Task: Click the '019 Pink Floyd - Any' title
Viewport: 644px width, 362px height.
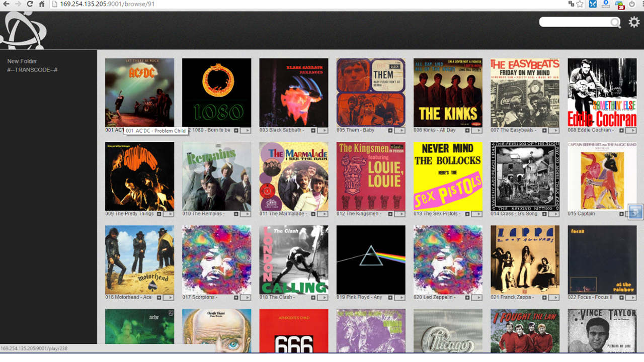Action: tap(359, 298)
